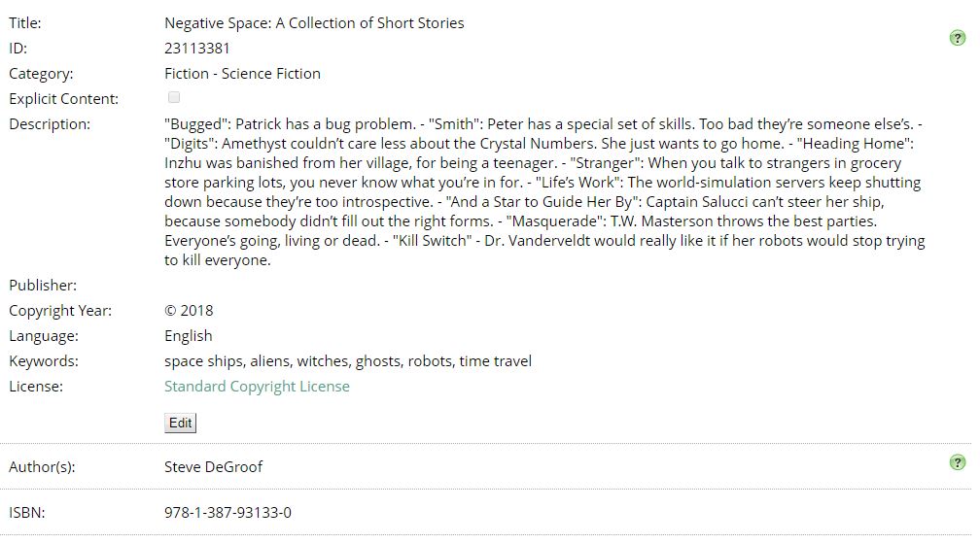The width and height of the screenshot is (980, 543).
Task: Click the 'English' language value
Action: click(189, 336)
